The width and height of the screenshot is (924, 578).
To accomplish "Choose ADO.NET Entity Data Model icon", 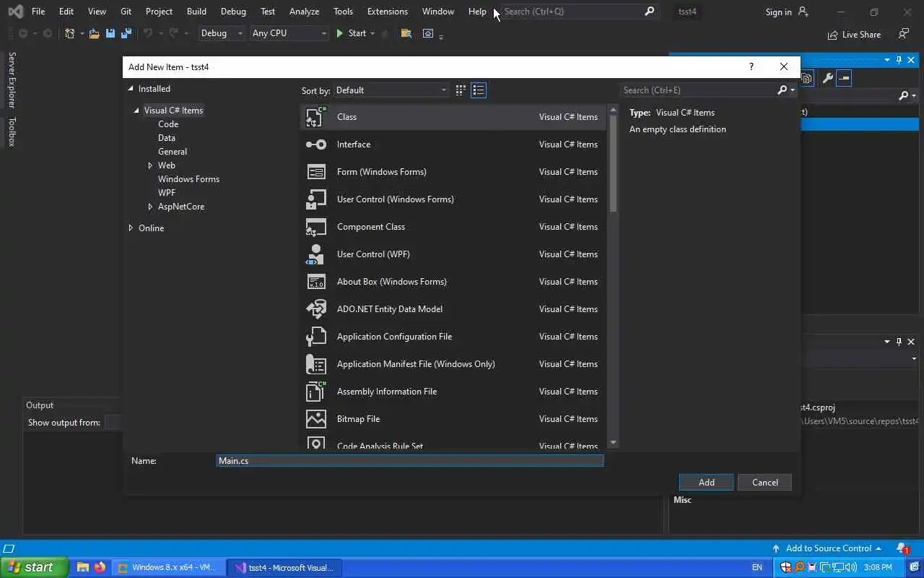I will (316, 309).
